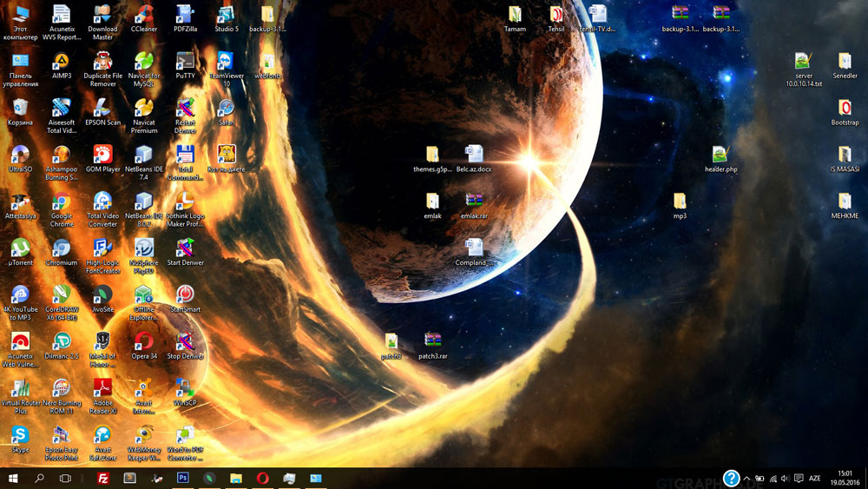The image size is (868, 489).
Task: Open taskbar search magnifier
Action: pos(39,478)
